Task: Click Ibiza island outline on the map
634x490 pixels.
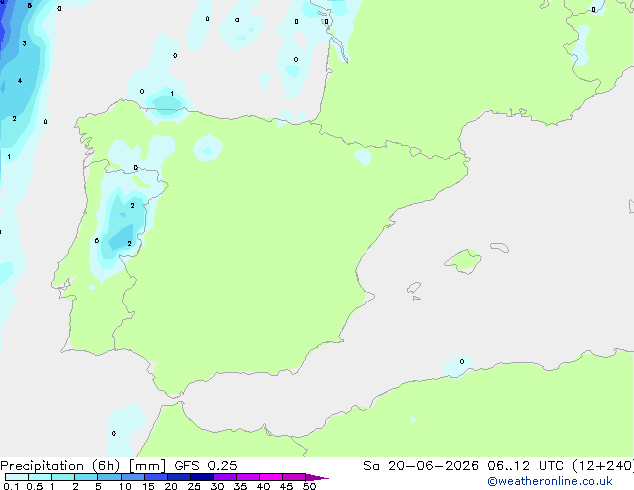Action: coord(414,288)
